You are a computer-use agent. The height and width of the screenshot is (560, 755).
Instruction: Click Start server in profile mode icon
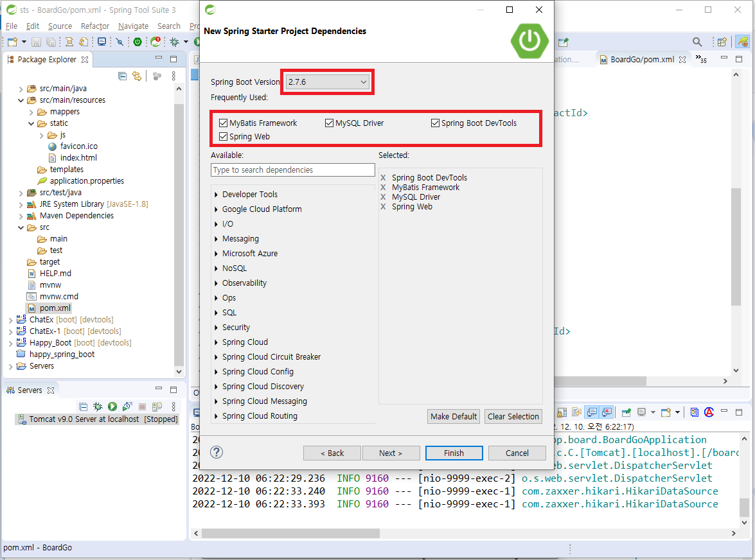[127, 407]
